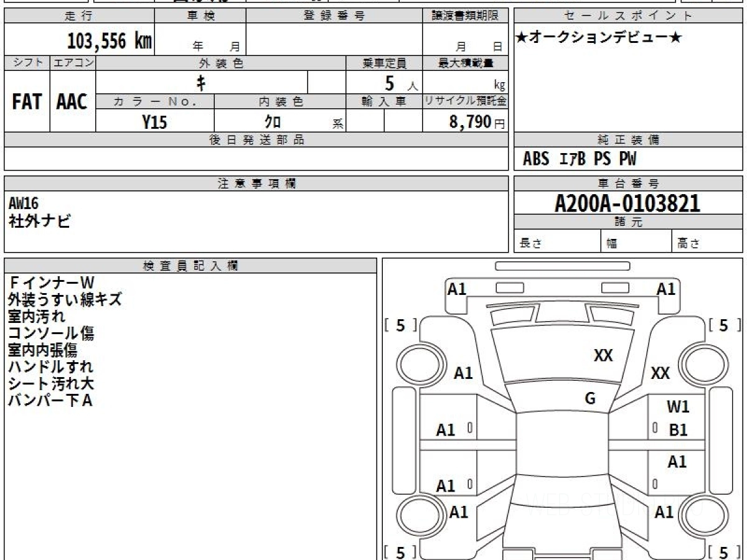Click the エアコン label

pyautogui.click(x=73, y=63)
